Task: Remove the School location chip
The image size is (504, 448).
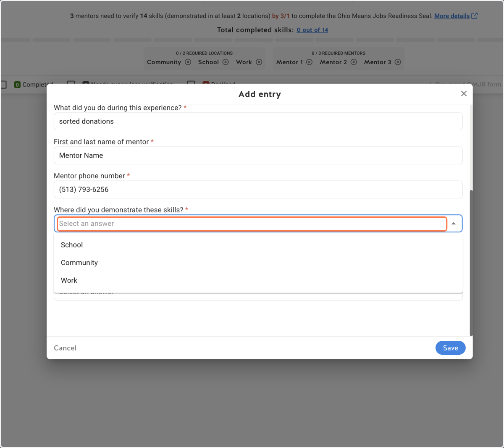Action: coord(226,62)
